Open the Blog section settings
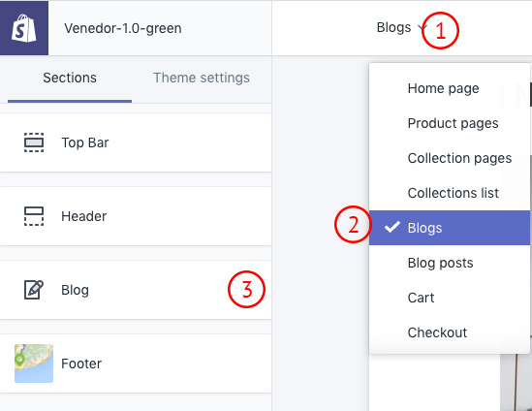Image resolution: width=532 pixels, height=411 pixels. (x=136, y=290)
